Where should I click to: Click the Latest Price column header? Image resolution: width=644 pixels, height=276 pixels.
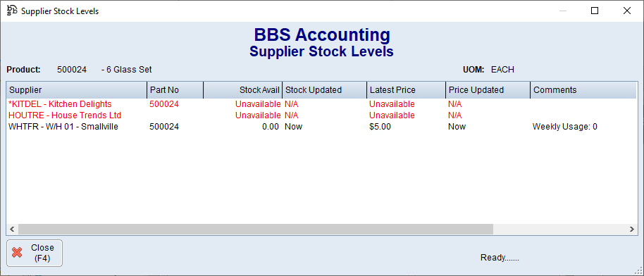pos(406,90)
